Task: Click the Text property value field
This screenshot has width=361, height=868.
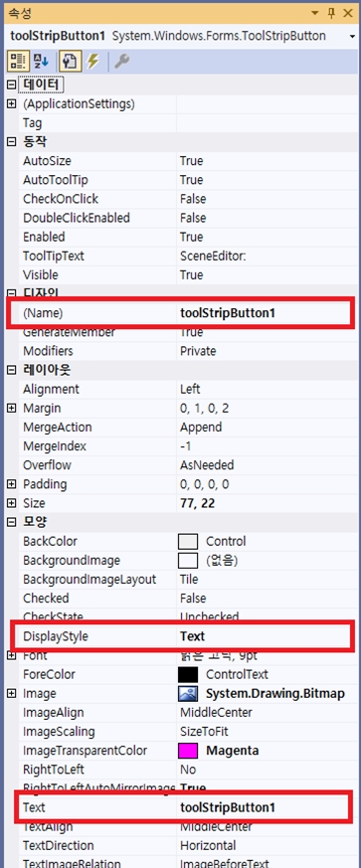Action: tap(265, 807)
